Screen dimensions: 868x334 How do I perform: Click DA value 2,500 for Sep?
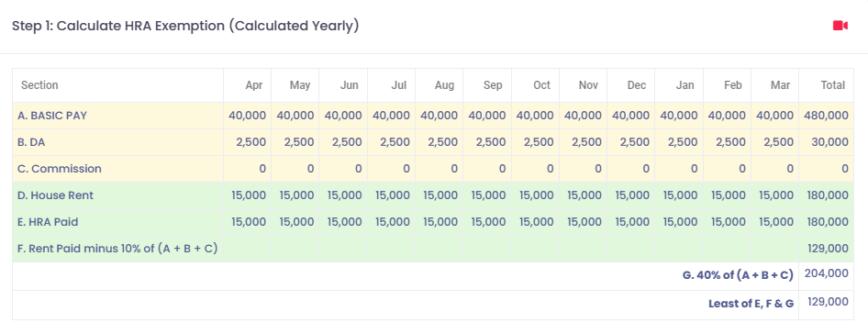click(491, 142)
